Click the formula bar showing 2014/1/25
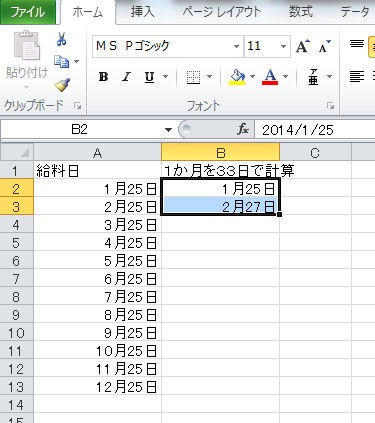 click(x=315, y=130)
